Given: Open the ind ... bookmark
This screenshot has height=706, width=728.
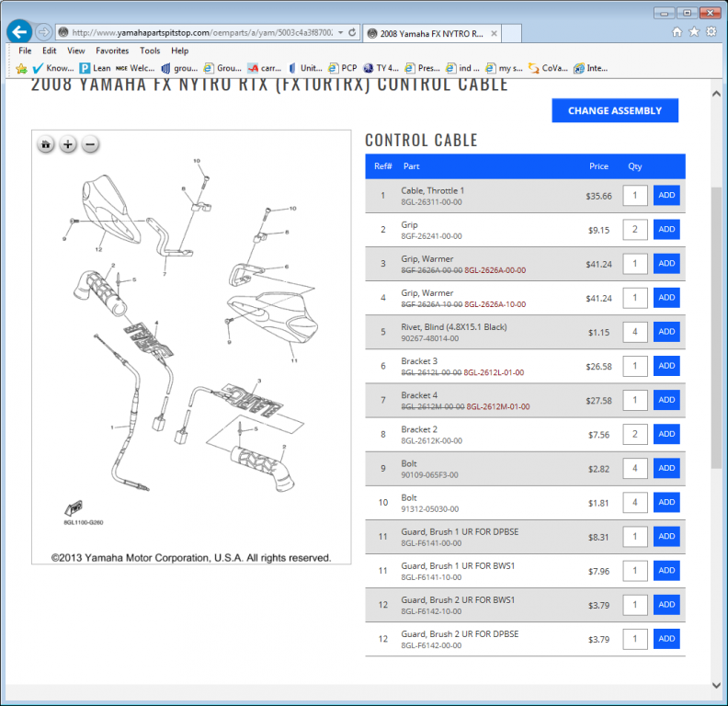Looking at the screenshot, I should (463, 68).
